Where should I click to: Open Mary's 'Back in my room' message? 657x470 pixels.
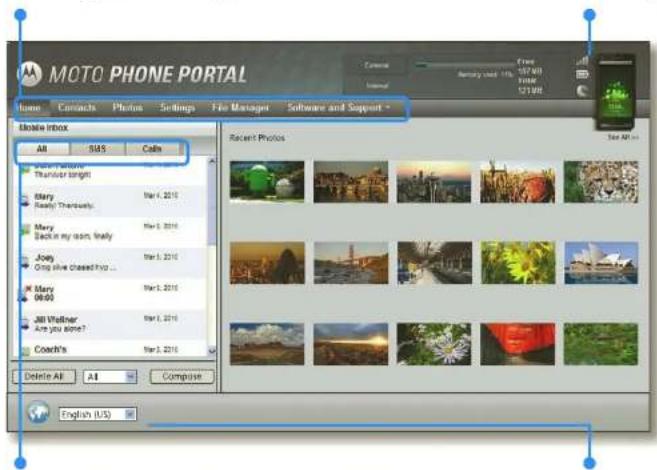point(111,232)
